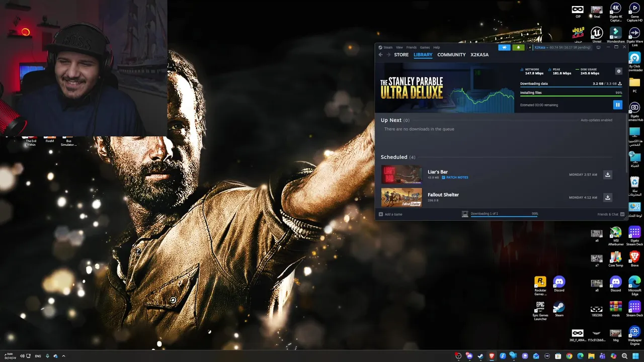The width and height of the screenshot is (644, 362).
Task: Open the Steam menu
Action: [x=386, y=47]
